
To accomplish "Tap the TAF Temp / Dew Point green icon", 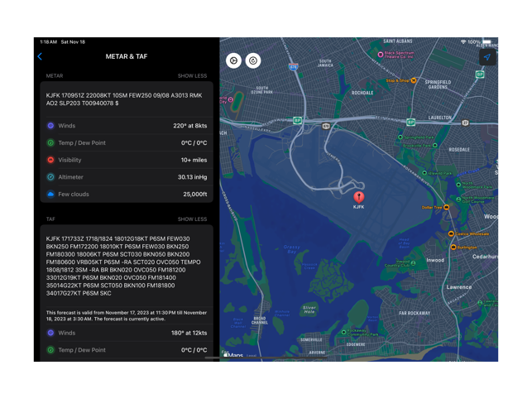I will (x=50, y=350).
